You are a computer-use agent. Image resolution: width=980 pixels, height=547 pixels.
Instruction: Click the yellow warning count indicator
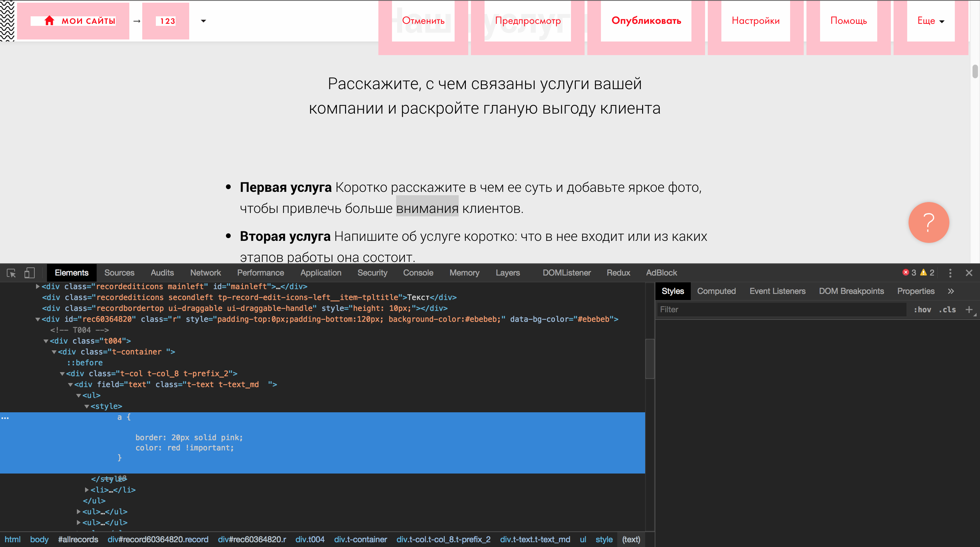(x=927, y=272)
